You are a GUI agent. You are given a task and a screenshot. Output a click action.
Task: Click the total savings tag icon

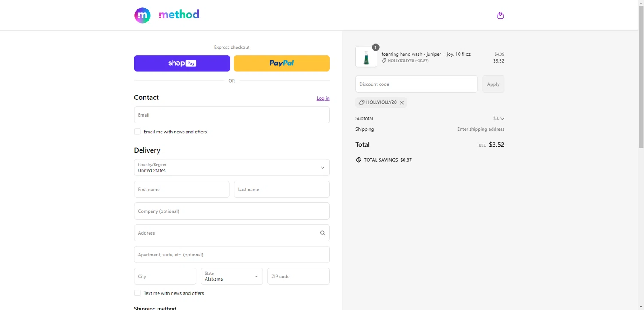pos(358,160)
